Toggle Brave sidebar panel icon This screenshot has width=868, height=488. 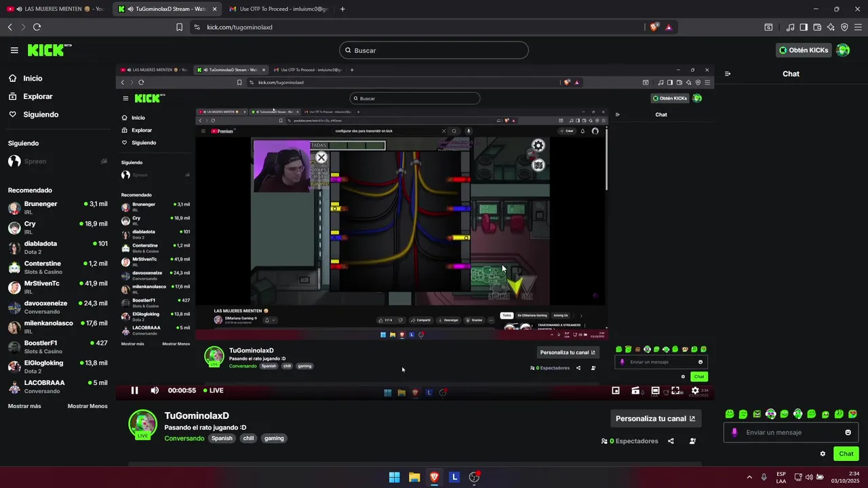(804, 27)
